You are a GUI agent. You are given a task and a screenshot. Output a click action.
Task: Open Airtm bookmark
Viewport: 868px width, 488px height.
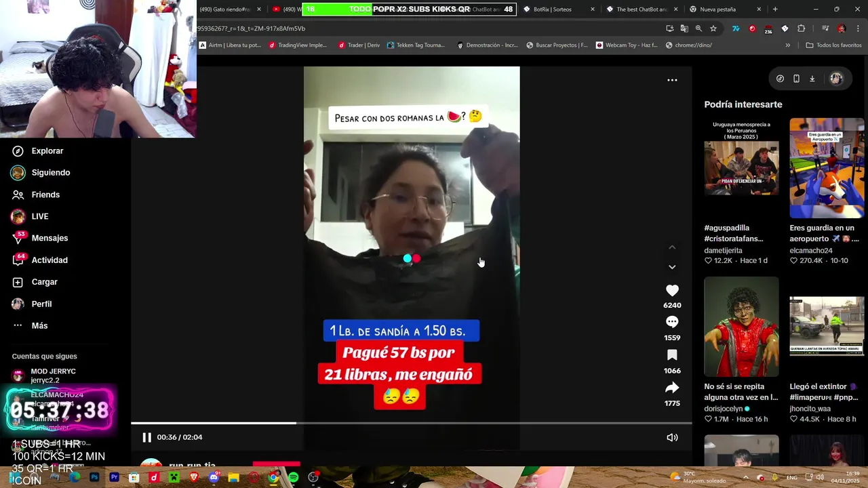(x=230, y=45)
